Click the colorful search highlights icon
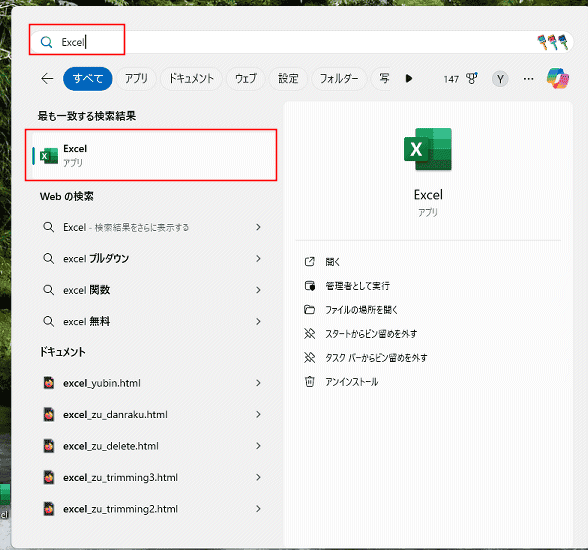This screenshot has width=588, height=550. pos(553,42)
